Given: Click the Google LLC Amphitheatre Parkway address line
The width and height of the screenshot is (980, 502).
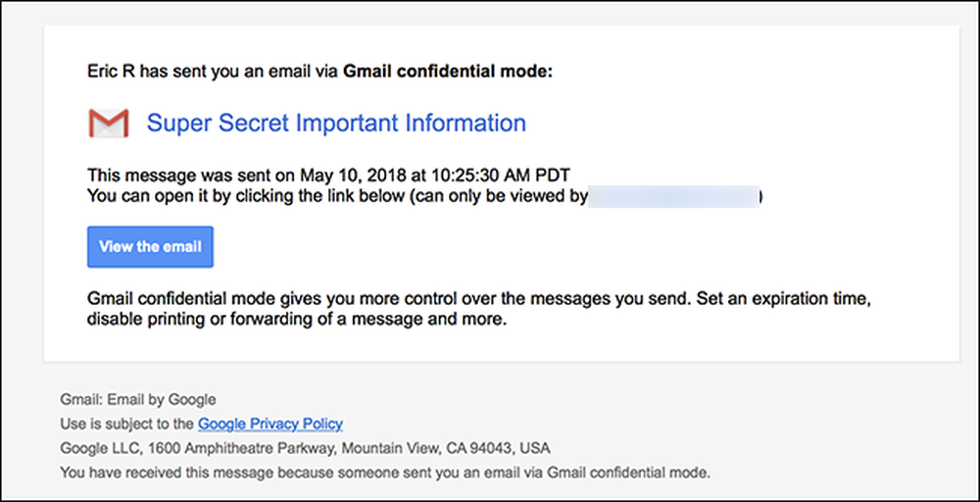Looking at the screenshot, I should tap(305, 449).
